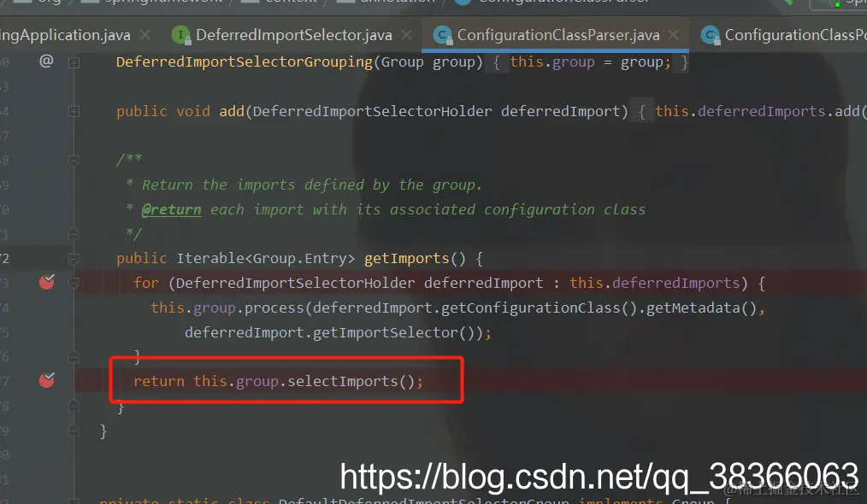This screenshot has height=504, width=867.
Task: Click fold end marker at getImports closing brace
Action: (x=74, y=406)
